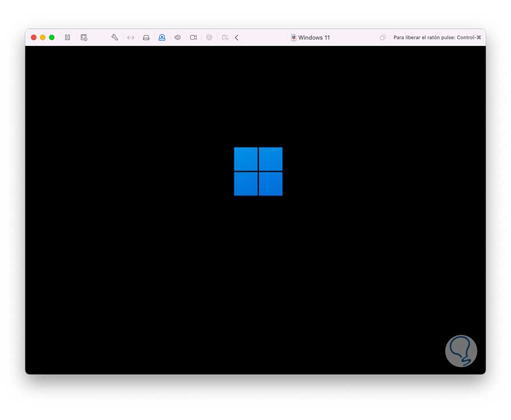Click the single window view icon
The width and height of the screenshot is (511, 420).
point(383,38)
